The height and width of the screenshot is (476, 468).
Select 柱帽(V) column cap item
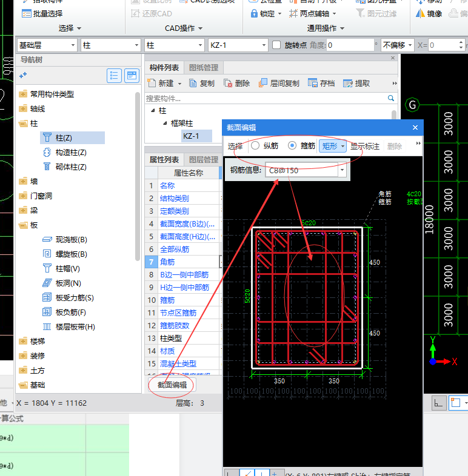(x=61, y=269)
